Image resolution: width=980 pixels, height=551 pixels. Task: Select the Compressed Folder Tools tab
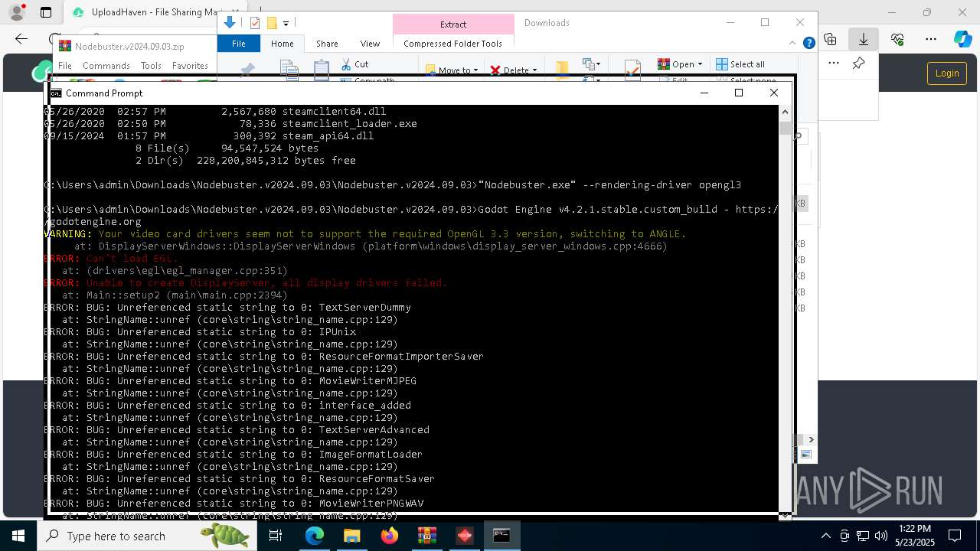point(452,44)
